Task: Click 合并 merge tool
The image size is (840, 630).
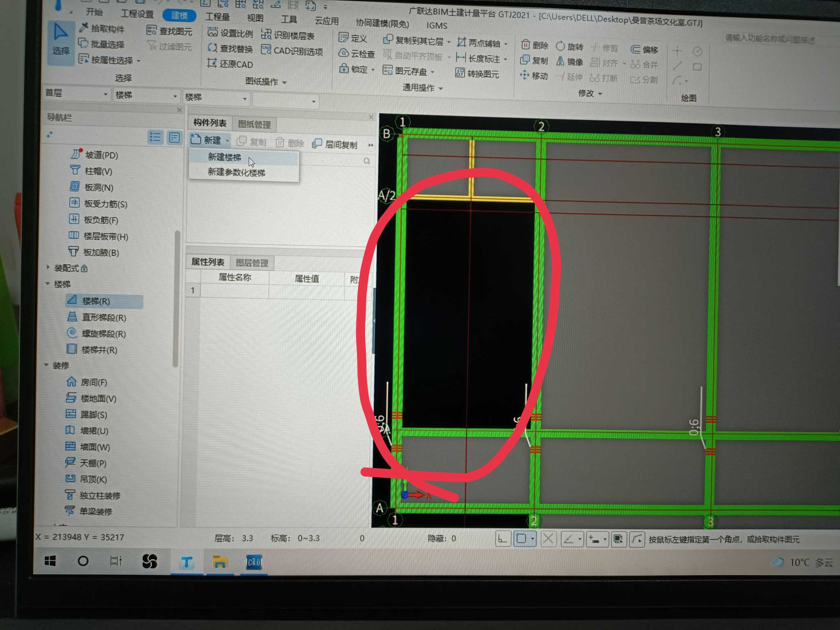Action: coord(644,64)
